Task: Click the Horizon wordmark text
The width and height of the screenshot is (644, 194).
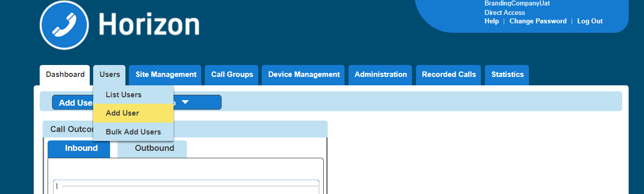Action: (149, 24)
